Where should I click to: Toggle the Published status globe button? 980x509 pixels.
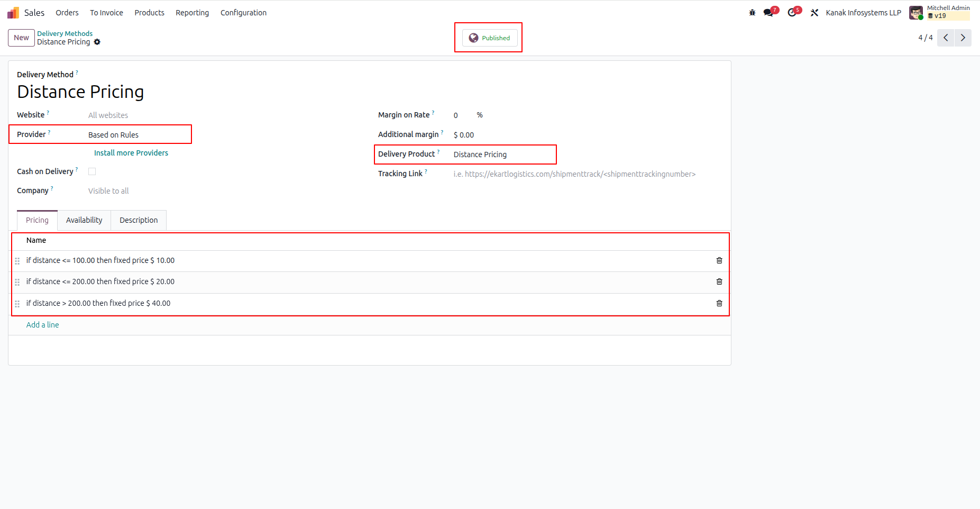[x=488, y=38]
